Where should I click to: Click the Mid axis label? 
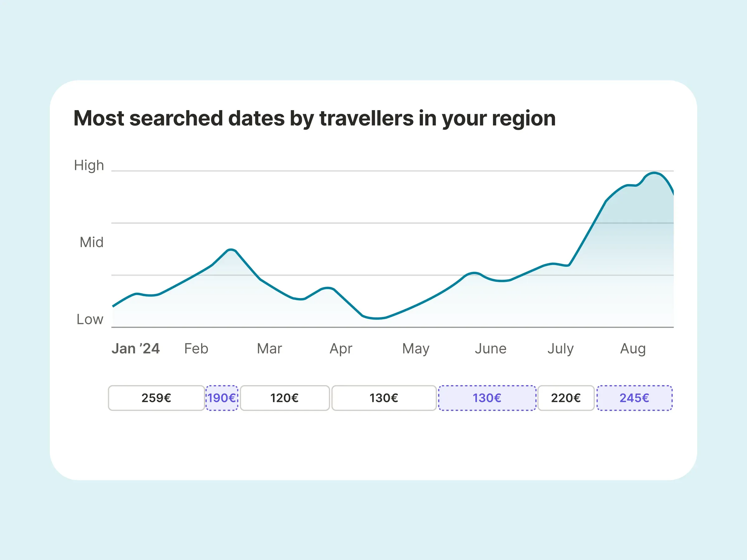click(x=92, y=242)
